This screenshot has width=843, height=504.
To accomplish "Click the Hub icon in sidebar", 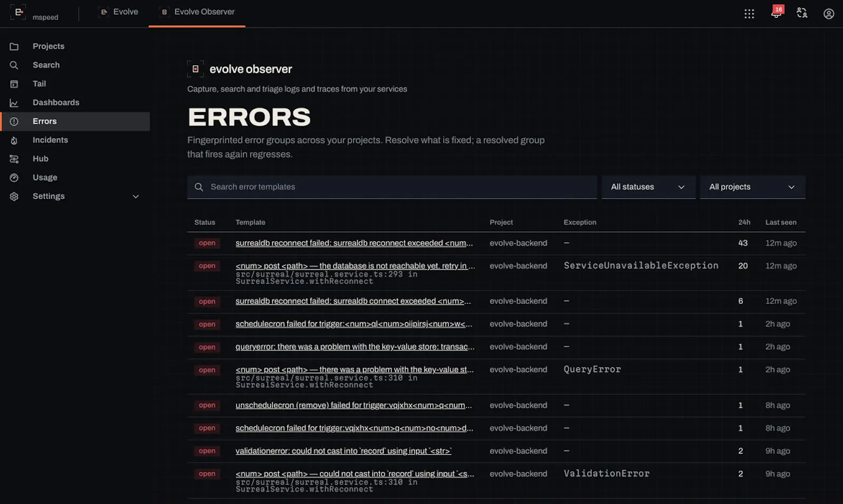I will (x=14, y=159).
